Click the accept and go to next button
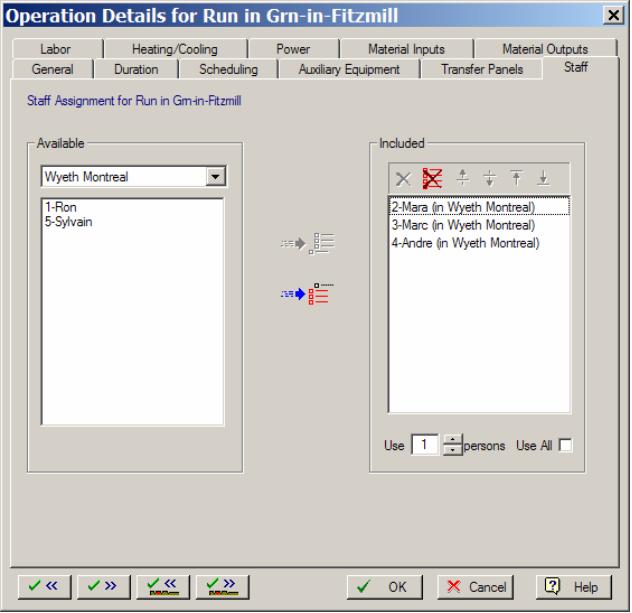 104,587
